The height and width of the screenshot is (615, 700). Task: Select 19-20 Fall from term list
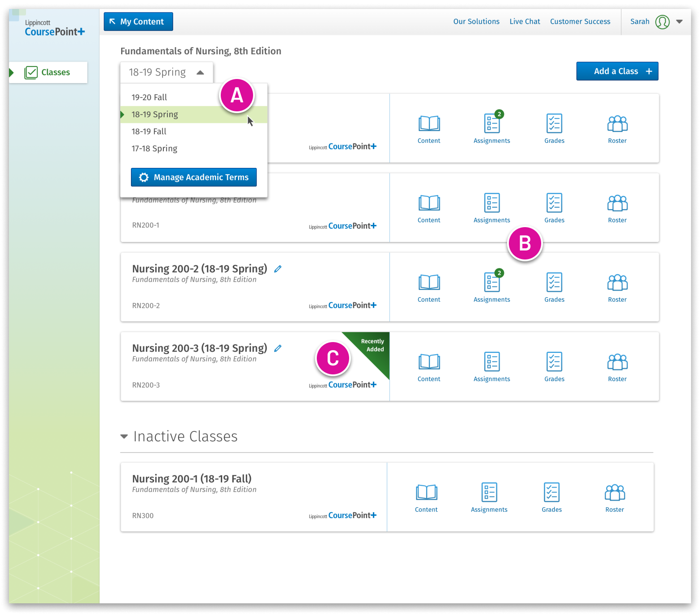click(x=149, y=97)
